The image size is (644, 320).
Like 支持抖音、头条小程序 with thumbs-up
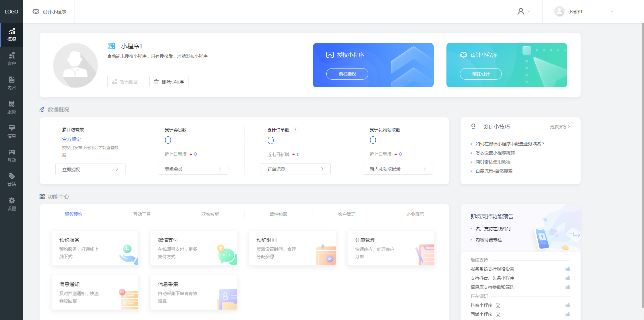click(568, 278)
